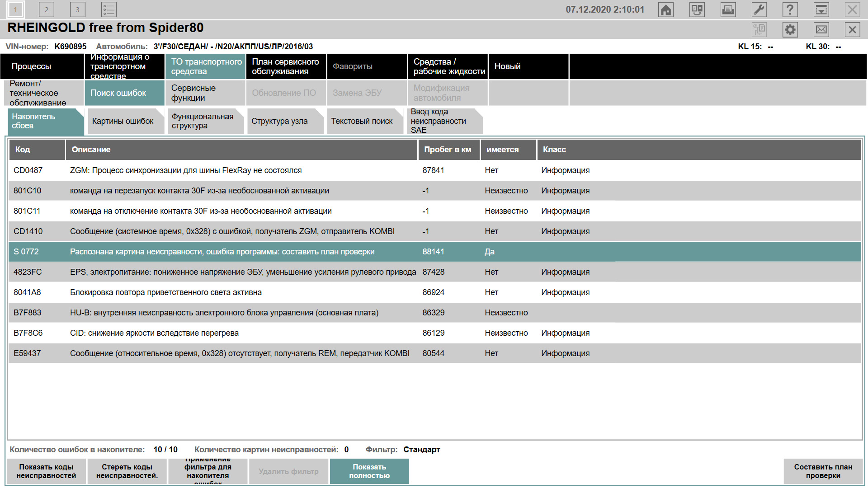
Task: Switch to Картины ошибок tab
Action: [126, 121]
